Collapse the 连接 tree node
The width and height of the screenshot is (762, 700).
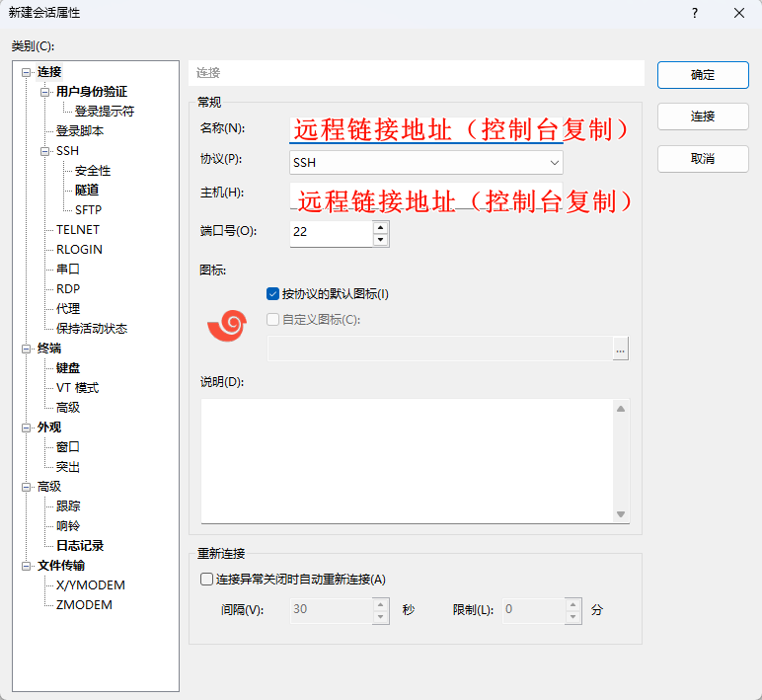point(26,72)
